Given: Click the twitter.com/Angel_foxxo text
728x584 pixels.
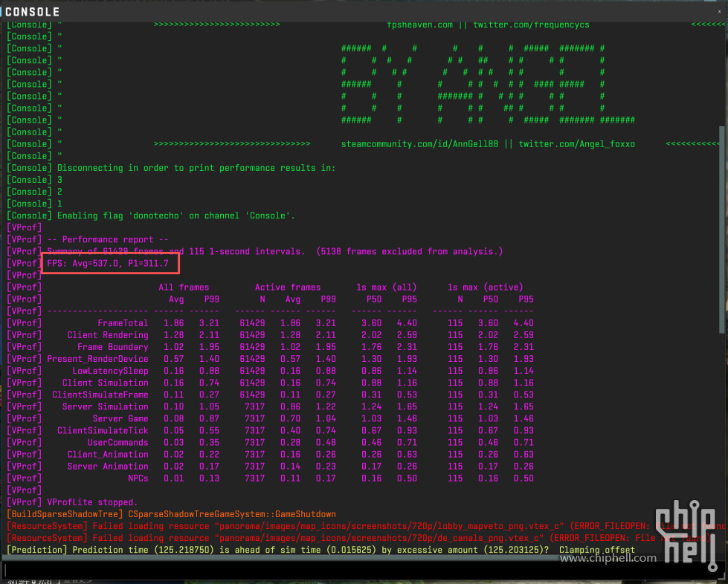Looking at the screenshot, I should point(576,143).
